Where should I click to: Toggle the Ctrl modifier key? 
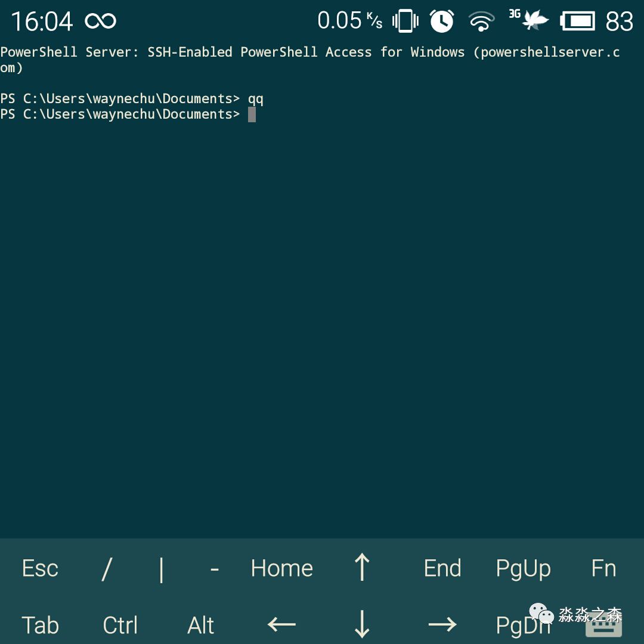[x=120, y=625]
